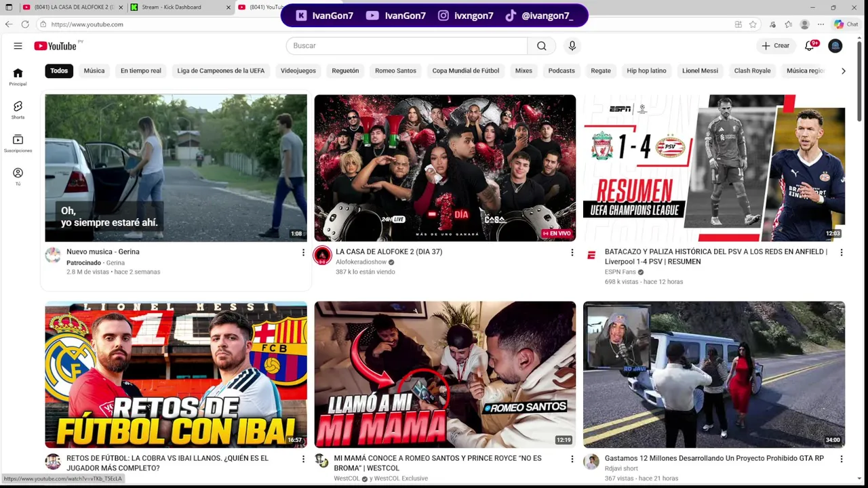Screen dimensions: 868x488
Task: Click the YouTube logo
Action: coord(56,46)
